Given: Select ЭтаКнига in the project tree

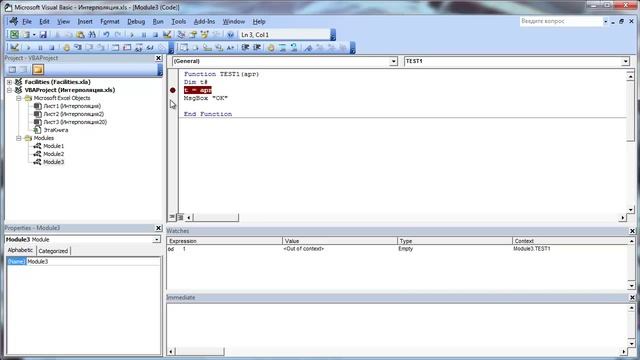Looking at the screenshot, I should click(56, 130).
